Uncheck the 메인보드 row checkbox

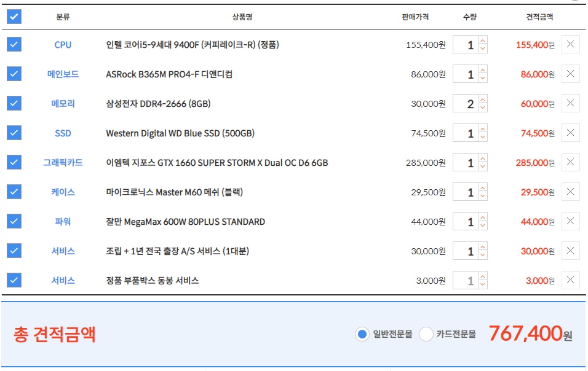pos(14,74)
